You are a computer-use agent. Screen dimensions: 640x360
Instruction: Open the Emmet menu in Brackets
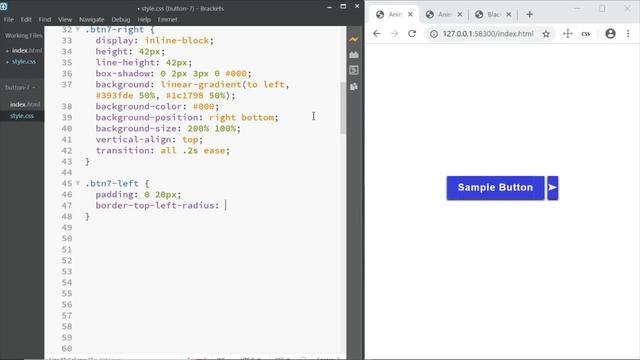167,20
